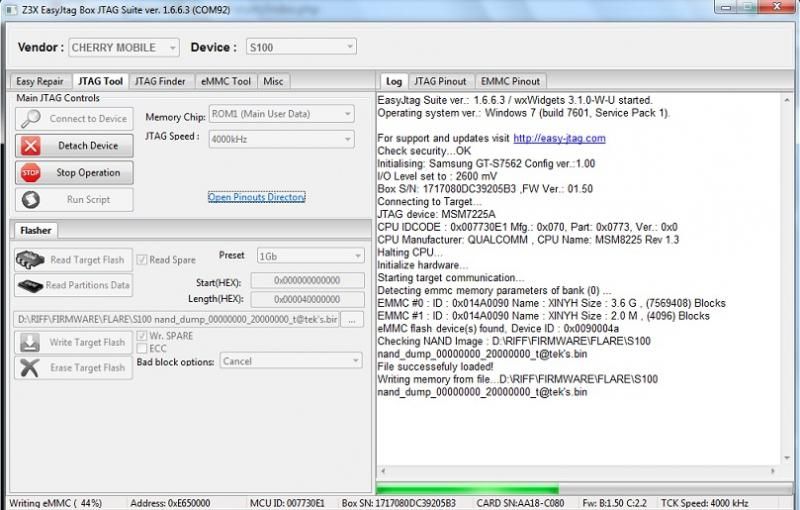800x510 pixels.
Task: Enable the Wr. SPARE checkbox
Action: click(x=141, y=337)
